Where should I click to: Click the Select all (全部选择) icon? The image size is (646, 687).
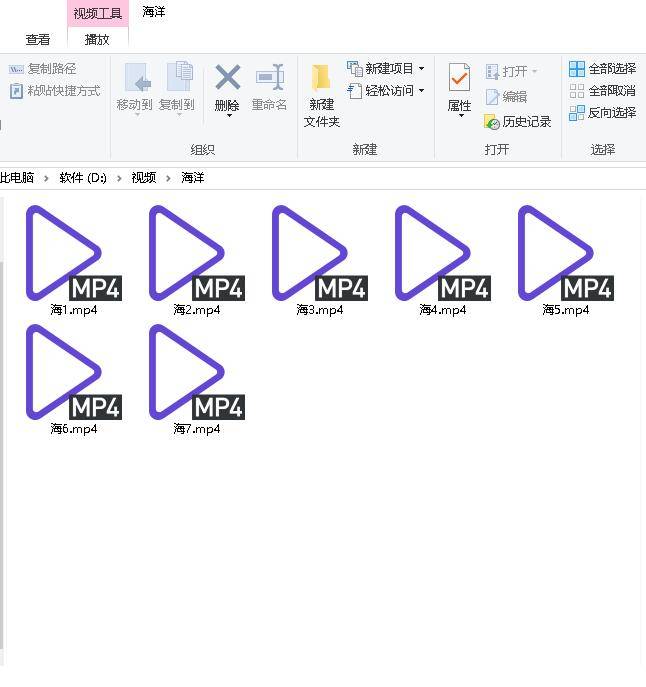click(577, 69)
